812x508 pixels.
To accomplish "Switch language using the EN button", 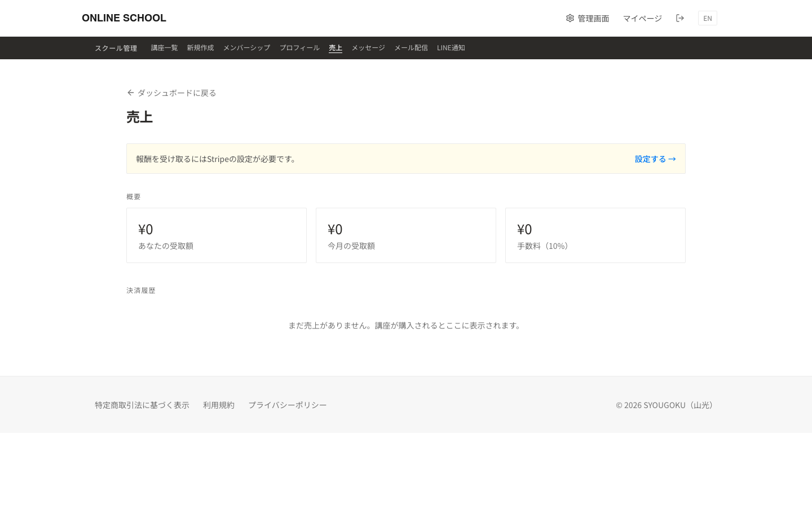I will 707,18.
